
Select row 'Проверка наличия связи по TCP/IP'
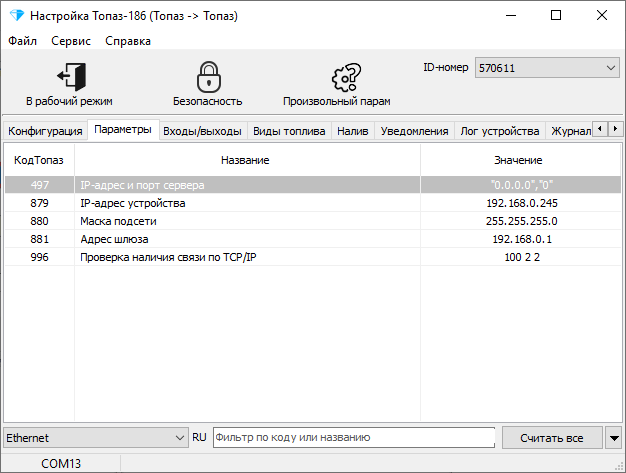click(x=313, y=257)
